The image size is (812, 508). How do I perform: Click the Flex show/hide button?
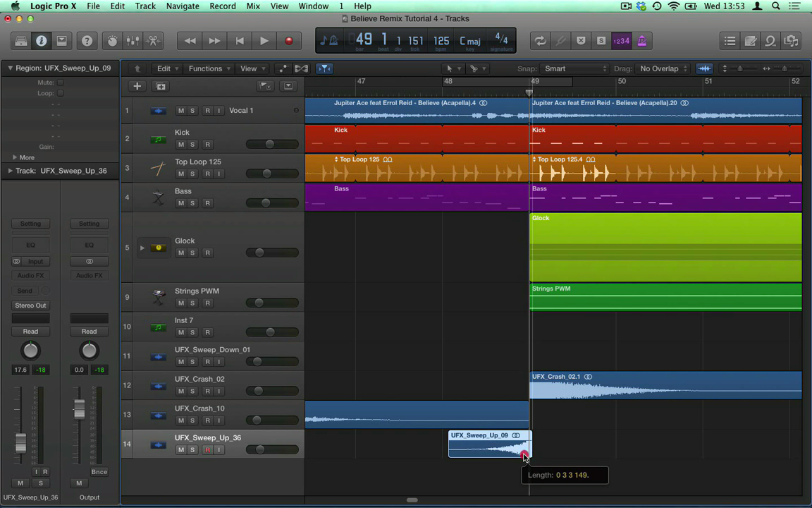(x=302, y=68)
